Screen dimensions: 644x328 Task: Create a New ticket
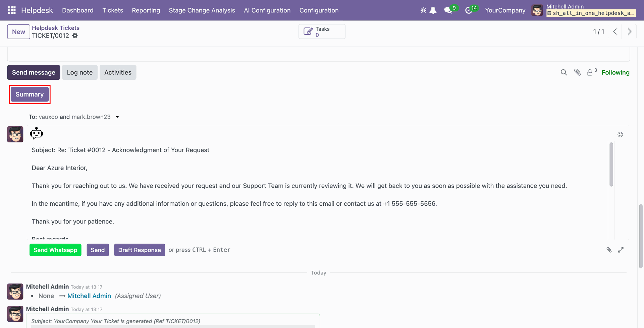click(18, 32)
